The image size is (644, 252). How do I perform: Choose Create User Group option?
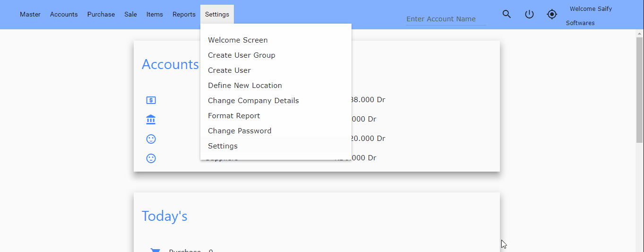point(241,55)
